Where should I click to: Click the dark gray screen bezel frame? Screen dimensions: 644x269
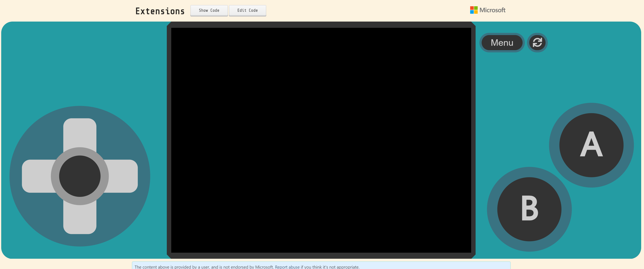click(x=321, y=24)
